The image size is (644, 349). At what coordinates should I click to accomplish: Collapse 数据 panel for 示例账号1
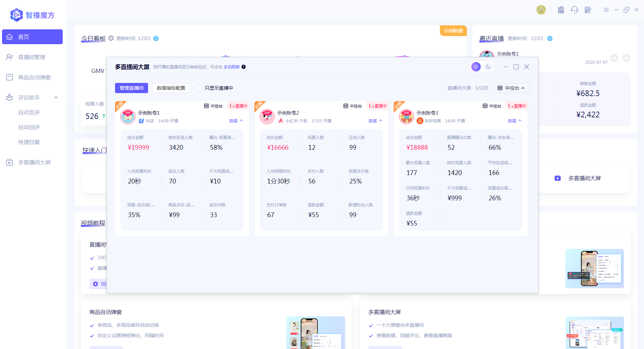pyautogui.click(x=236, y=121)
